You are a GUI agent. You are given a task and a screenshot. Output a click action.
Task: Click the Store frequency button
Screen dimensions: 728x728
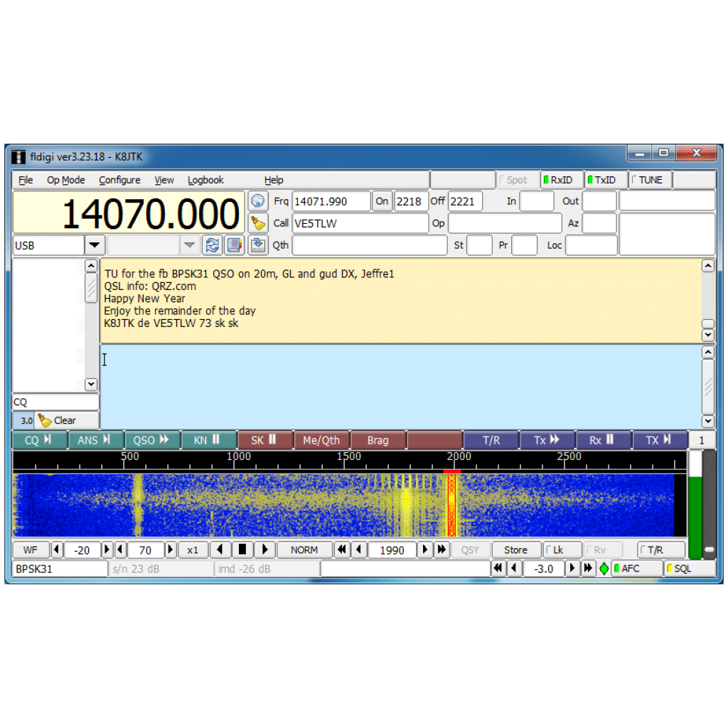516,550
